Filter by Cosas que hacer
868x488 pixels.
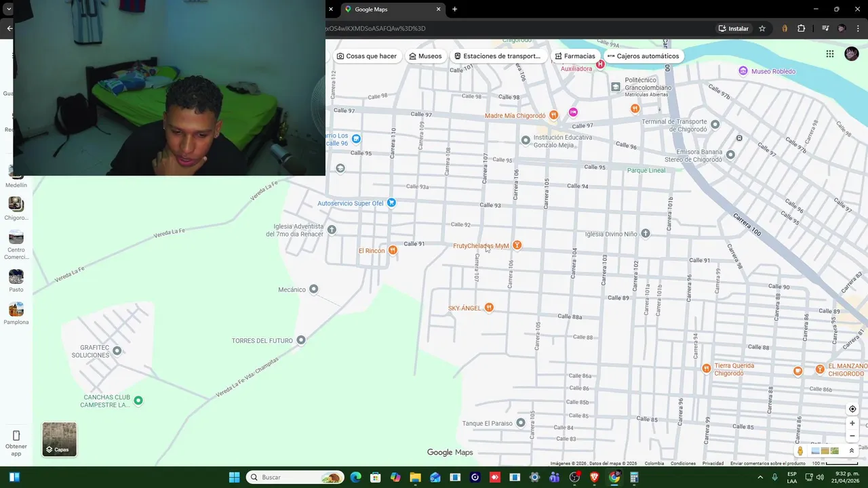[366, 56]
